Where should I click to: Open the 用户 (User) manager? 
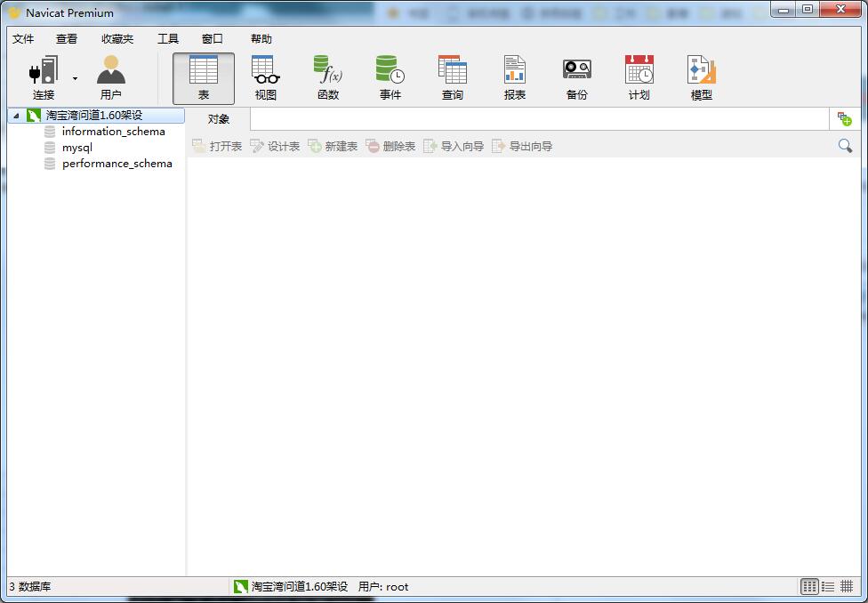tap(110, 78)
